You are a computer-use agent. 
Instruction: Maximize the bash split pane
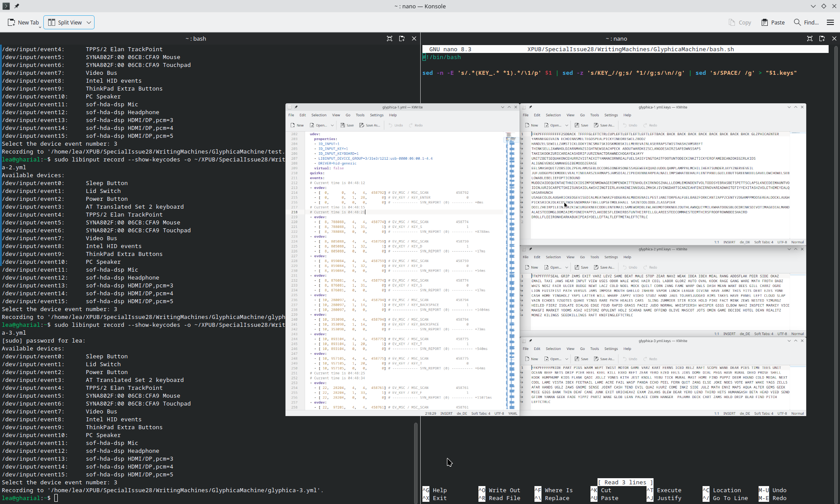pyautogui.click(x=390, y=38)
